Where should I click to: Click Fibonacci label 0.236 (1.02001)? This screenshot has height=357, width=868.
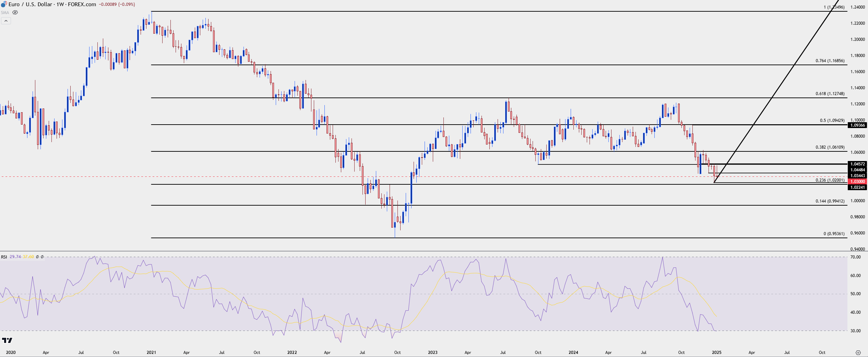tap(830, 180)
